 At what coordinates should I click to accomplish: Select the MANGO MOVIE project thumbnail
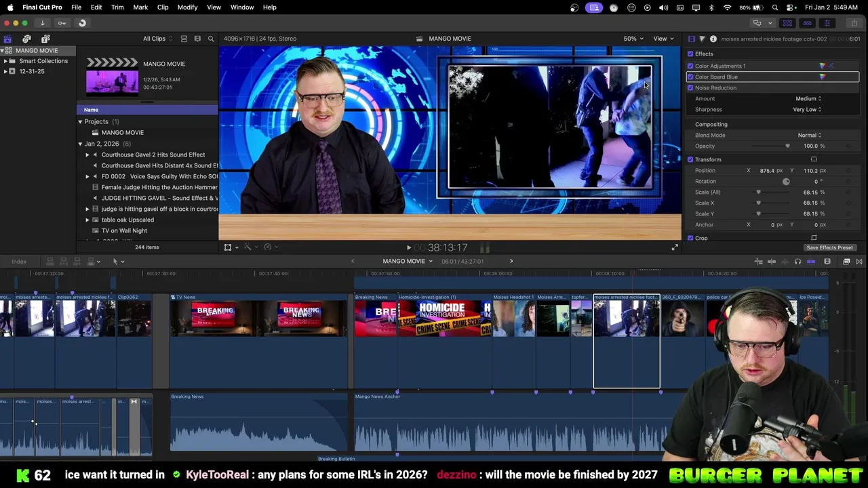[112, 76]
